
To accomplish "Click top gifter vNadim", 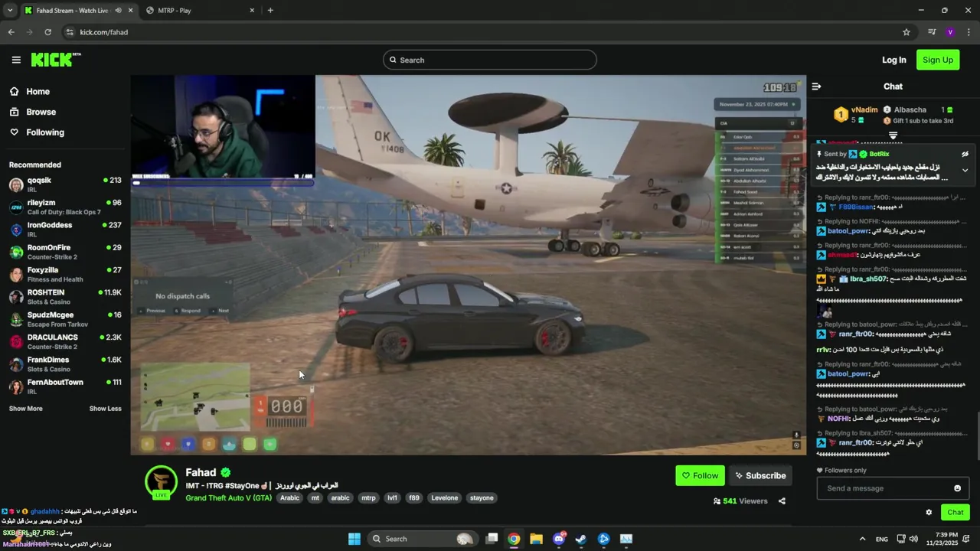I will (864, 109).
